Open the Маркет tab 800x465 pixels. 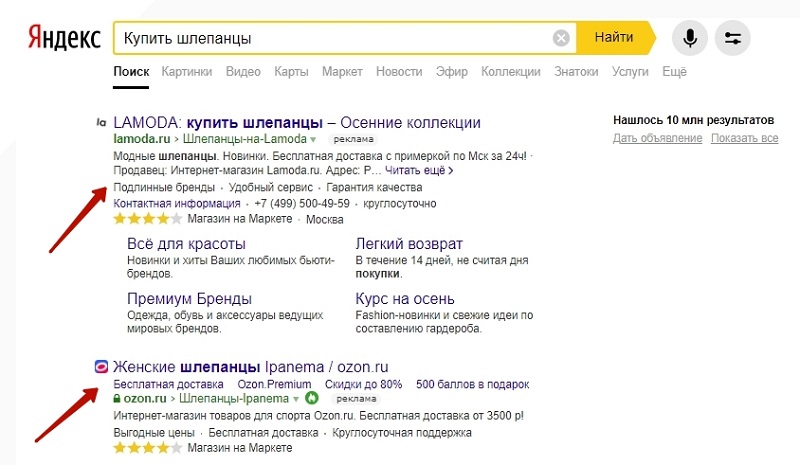pyautogui.click(x=342, y=72)
